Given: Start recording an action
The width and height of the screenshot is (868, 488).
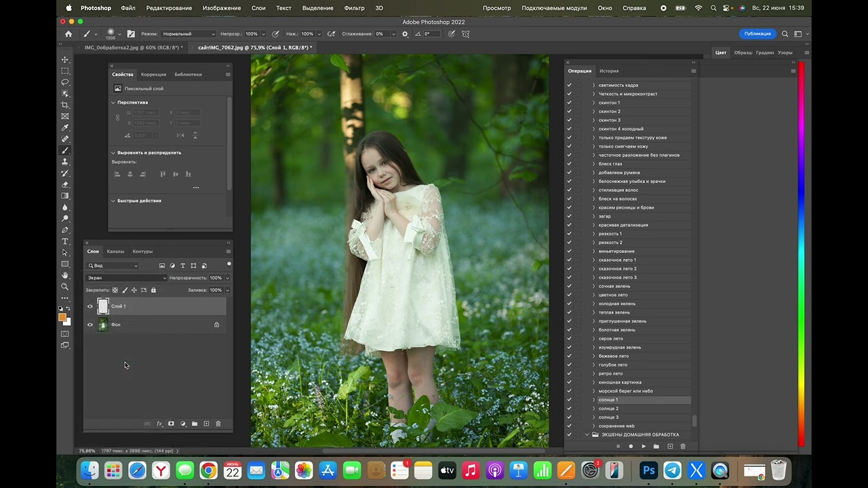Looking at the screenshot, I should 631,446.
